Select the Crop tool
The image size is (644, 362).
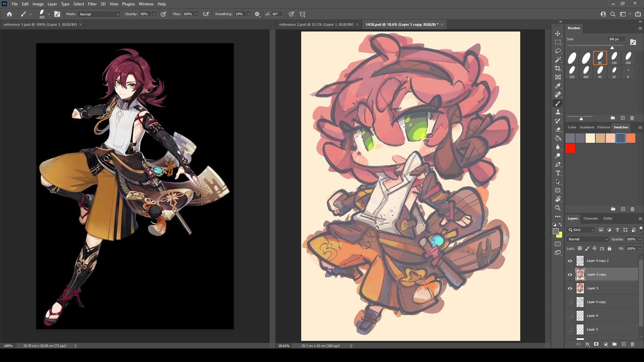(x=558, y=68)
